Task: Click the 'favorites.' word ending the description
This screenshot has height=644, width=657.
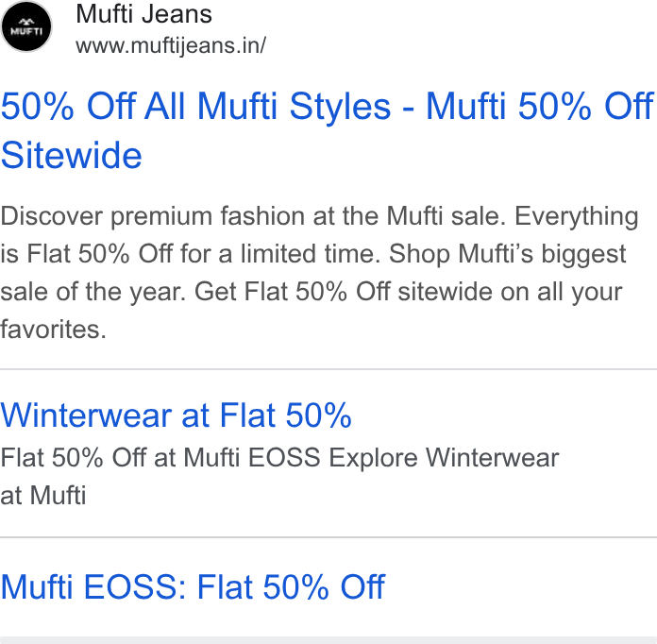Action: coord(53,330)
